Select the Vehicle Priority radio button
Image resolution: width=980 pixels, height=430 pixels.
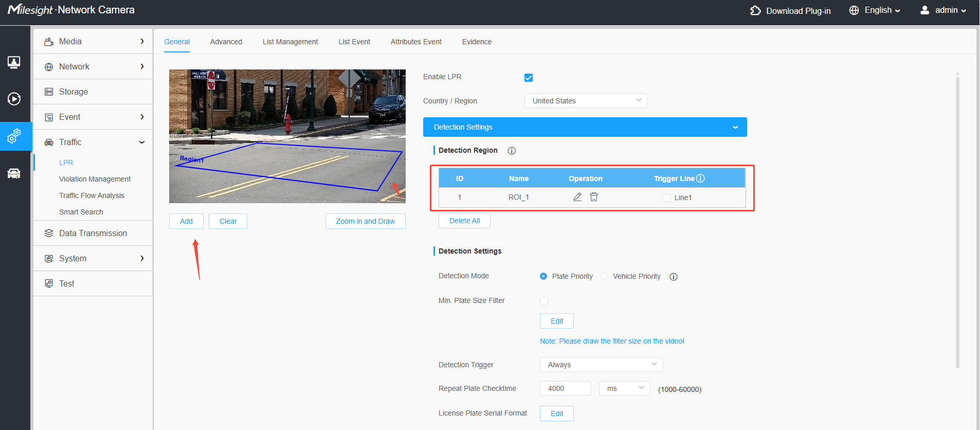604,276
